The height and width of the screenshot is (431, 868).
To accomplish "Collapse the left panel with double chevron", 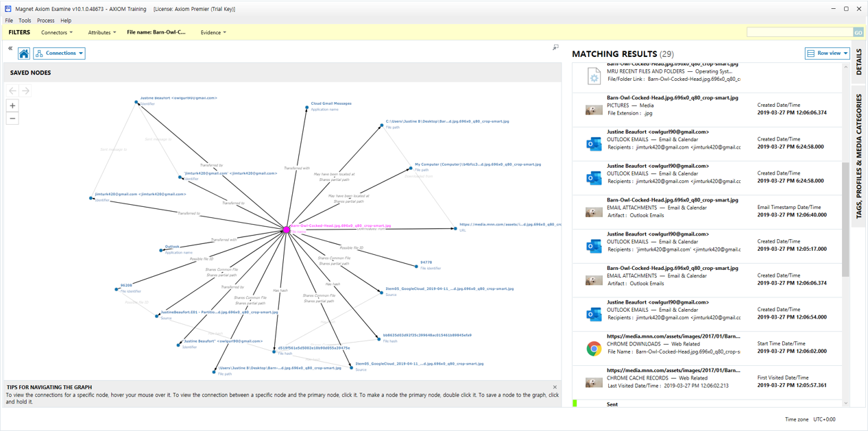I will [x=10, y=49].
